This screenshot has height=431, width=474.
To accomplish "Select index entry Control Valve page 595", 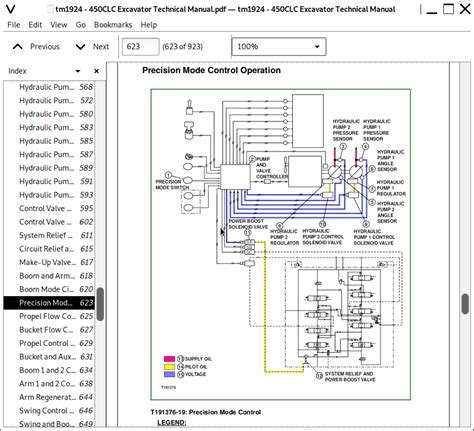I will pyautogui.click(x=49, y=208).
